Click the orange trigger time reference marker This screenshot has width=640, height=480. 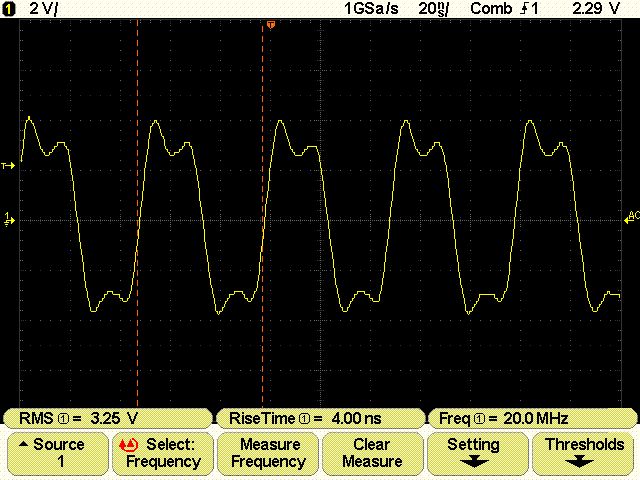pos(270,25)
